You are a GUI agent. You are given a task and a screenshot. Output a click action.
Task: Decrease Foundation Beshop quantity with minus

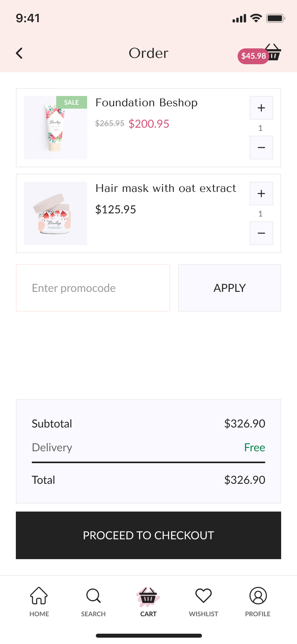tap(261, 148)
